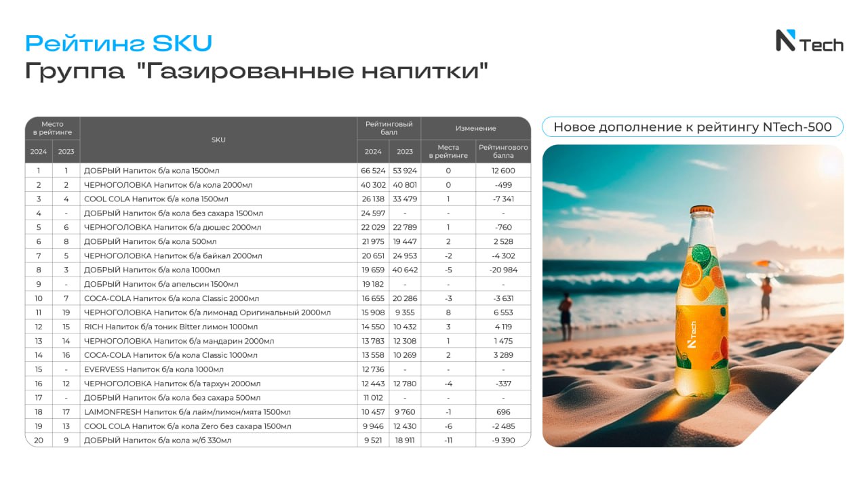Select the 'SKU' column header

tap(218, 140)
